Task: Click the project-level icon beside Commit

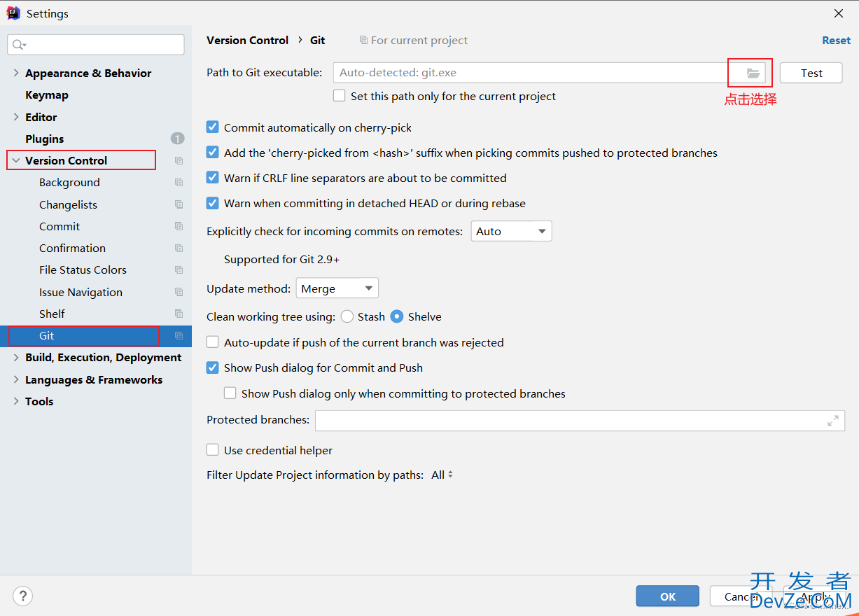Action: [179, 226]
